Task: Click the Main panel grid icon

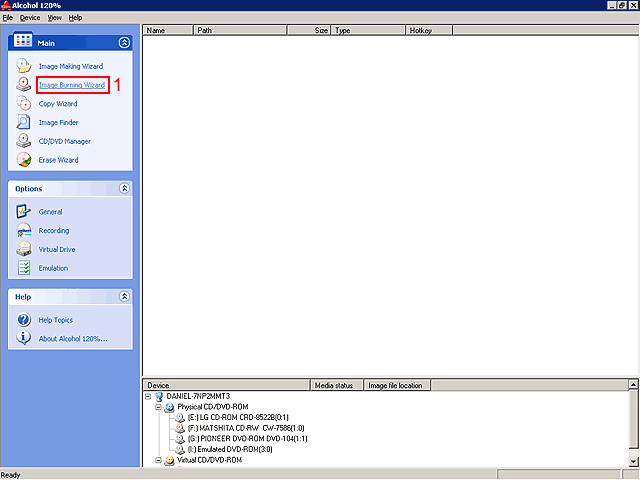Action: [x=23, y=40]
